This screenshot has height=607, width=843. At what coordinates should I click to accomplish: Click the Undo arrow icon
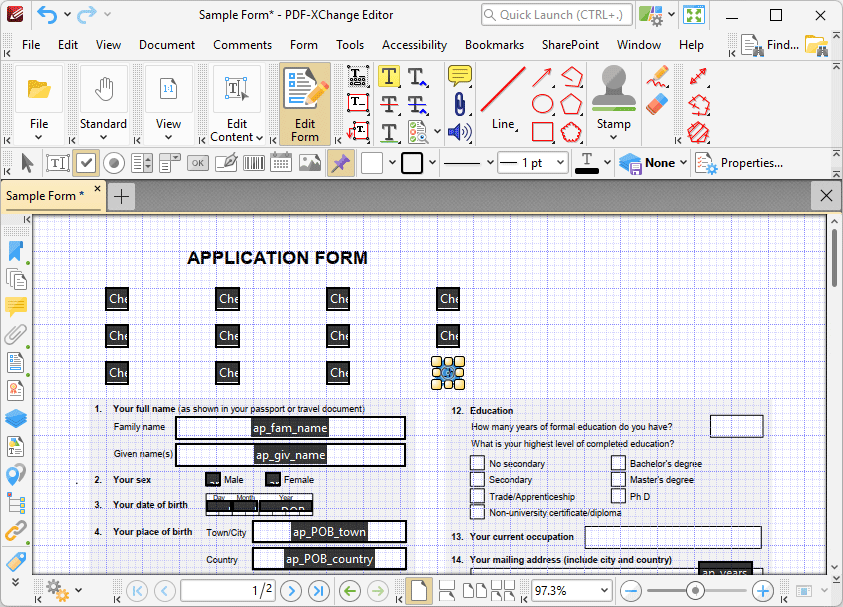coord(47,15)
